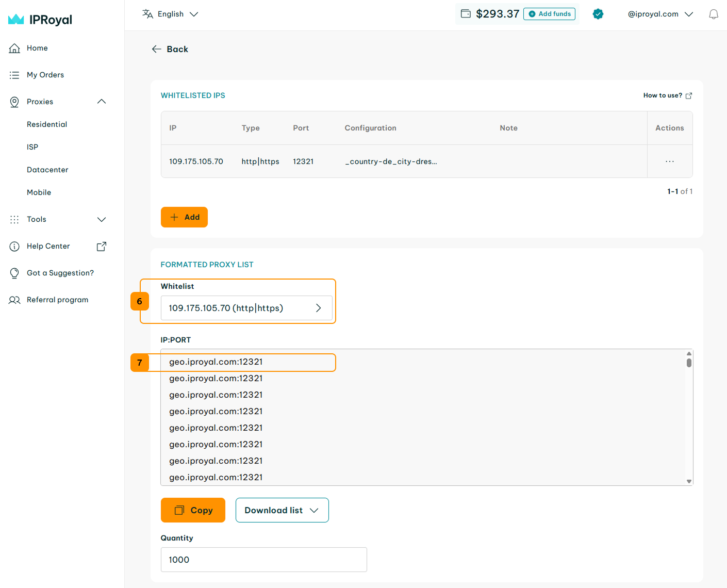Click the language translate icon

point(147,14)
